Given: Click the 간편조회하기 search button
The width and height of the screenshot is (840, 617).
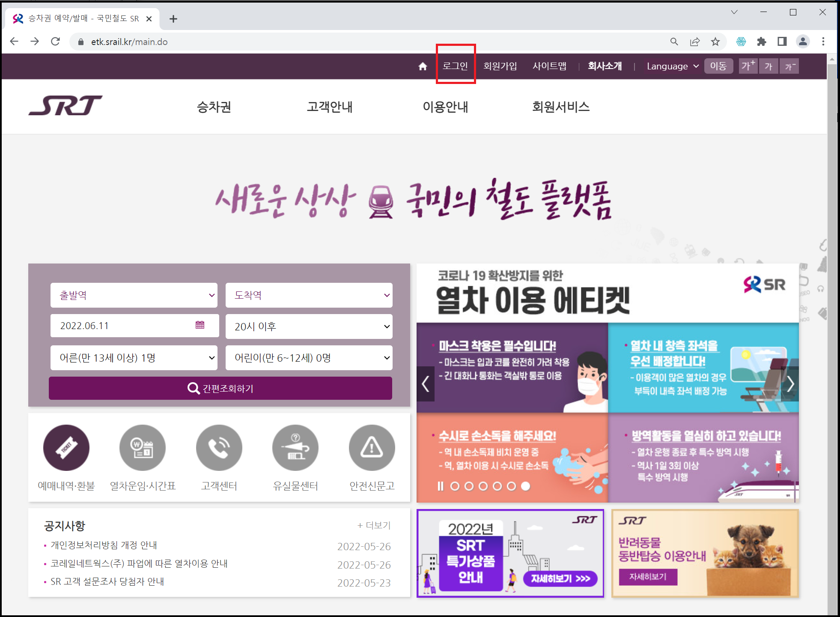Looking at the screenshot, I should [x=220, y=388].
